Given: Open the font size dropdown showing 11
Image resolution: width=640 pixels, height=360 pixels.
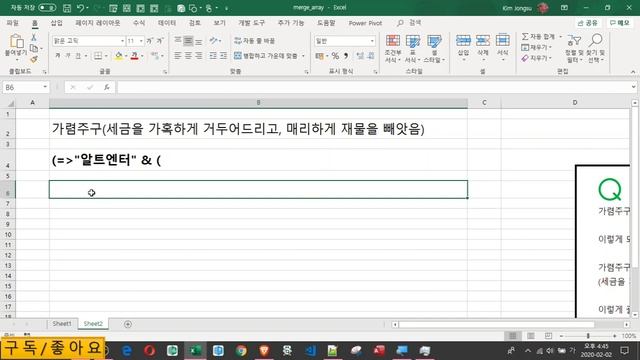Looking at the screenshot, I should coord(141,41).
